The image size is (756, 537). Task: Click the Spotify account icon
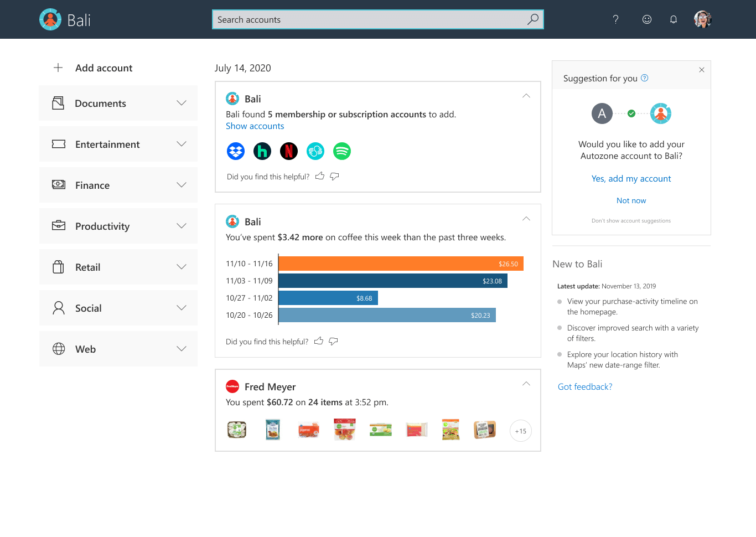click(342, 151)
